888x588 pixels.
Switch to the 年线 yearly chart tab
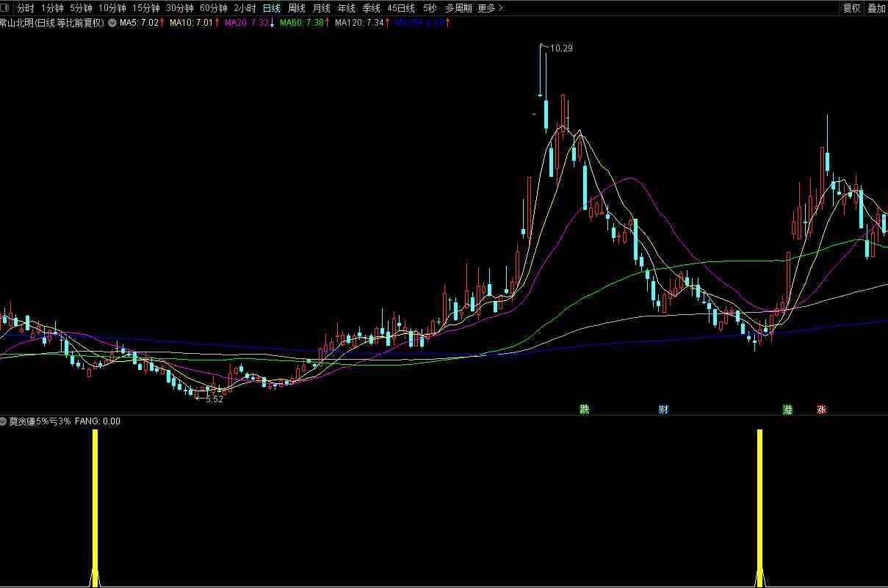tap(346, 8)
